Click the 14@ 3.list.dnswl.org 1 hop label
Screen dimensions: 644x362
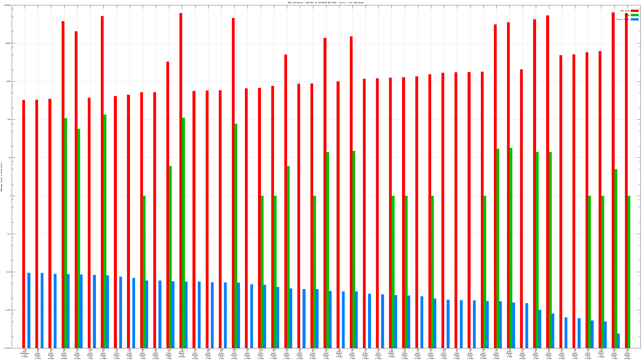tap(90, 354)
